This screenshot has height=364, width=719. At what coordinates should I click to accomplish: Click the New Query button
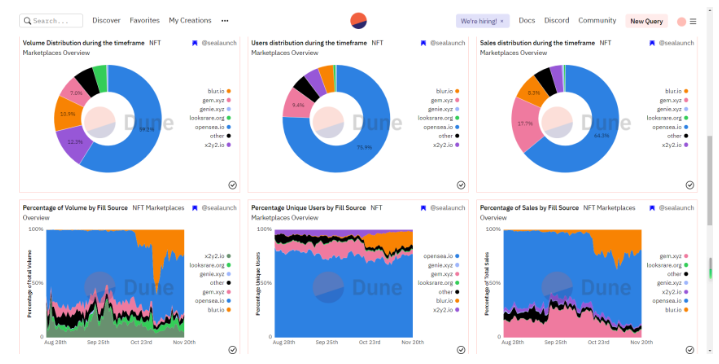tap(647, 21)
